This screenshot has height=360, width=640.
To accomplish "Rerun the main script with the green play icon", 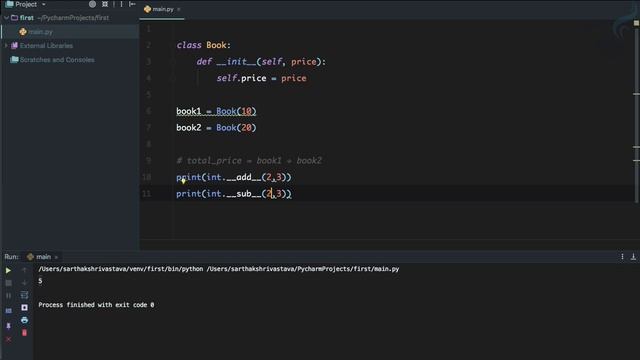I will click(8, 270).
